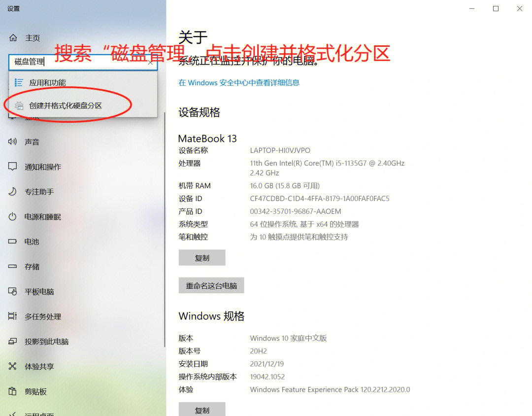
Task: Click the battery icon
Action: 12,242
